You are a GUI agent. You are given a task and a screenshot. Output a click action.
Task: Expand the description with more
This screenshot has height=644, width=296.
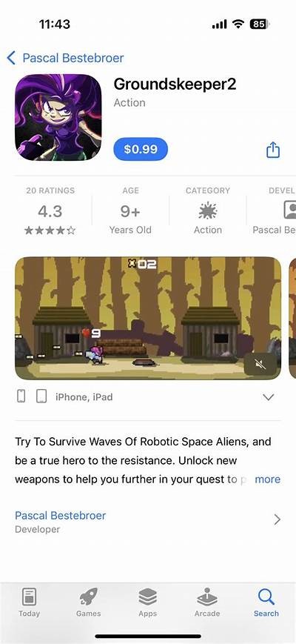(268, 479)
